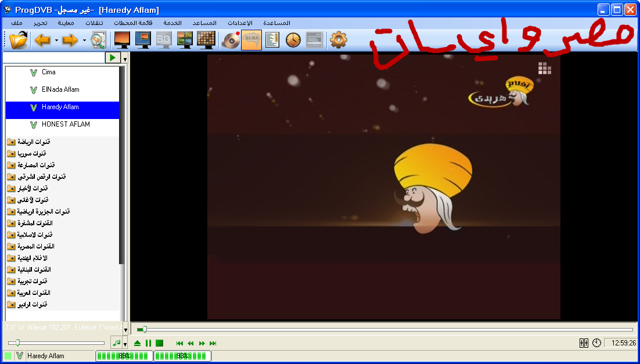
Task: Click the channel search field above the list
Action: tap(53, 58)
